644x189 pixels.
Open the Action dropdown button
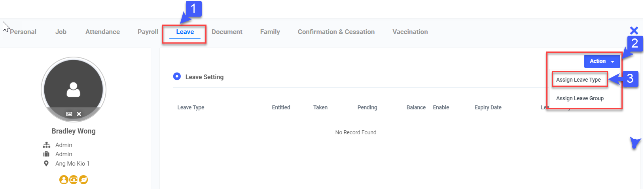pos(602,61)
